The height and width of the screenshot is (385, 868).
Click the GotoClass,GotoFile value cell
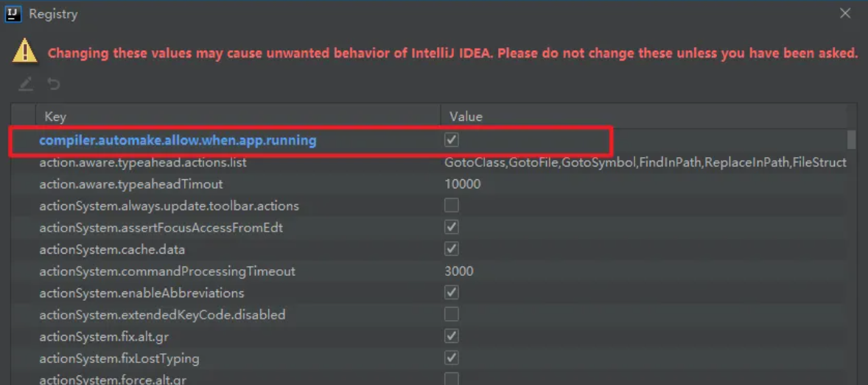(645, 162)
